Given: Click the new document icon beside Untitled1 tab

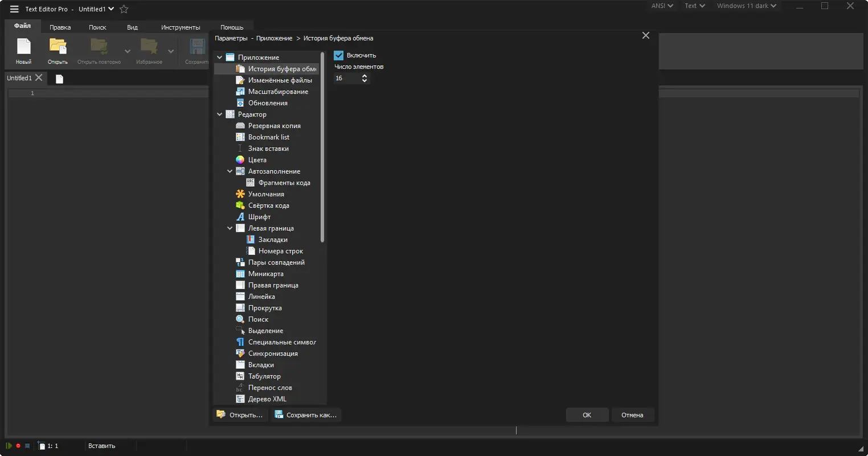Looking at the screenshot, I should coord(59,79).
